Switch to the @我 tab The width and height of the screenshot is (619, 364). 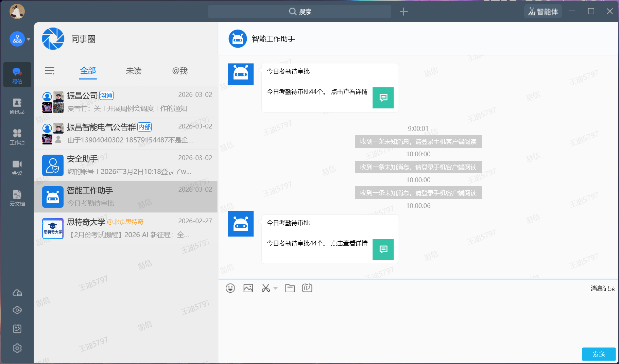(x=179, y=71)
